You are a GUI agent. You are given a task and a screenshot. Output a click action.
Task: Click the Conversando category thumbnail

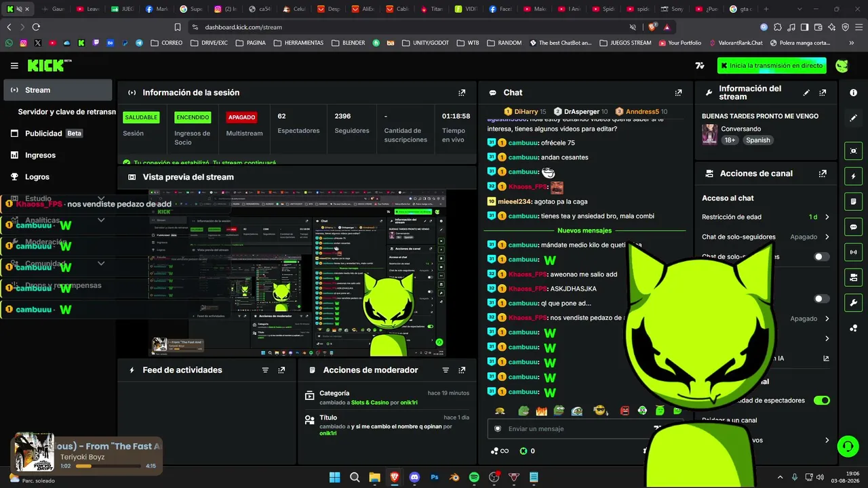pos(709,134)
